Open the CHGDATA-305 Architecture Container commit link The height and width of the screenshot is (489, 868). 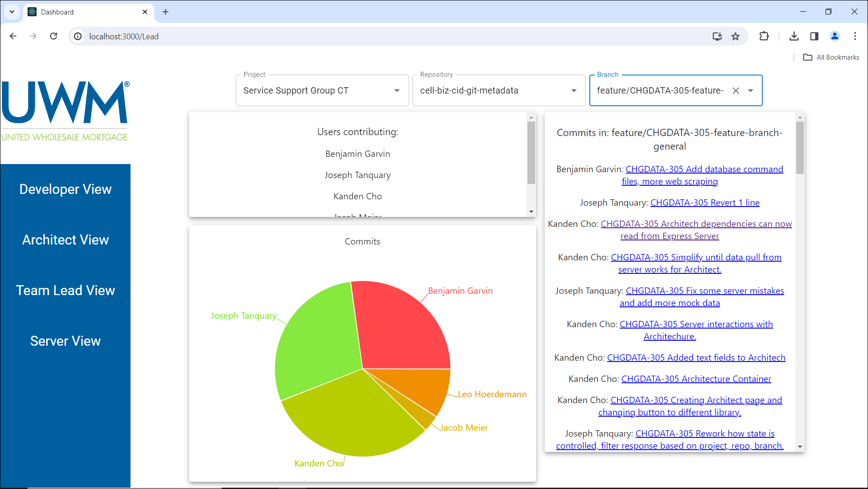click(x=696, y=379)
